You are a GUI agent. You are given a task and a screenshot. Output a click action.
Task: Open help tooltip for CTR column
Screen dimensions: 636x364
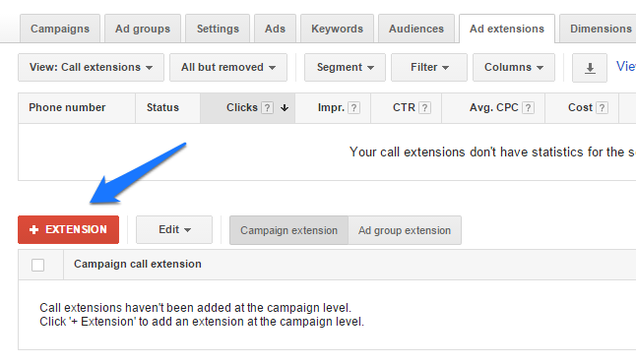coord(424,108)
